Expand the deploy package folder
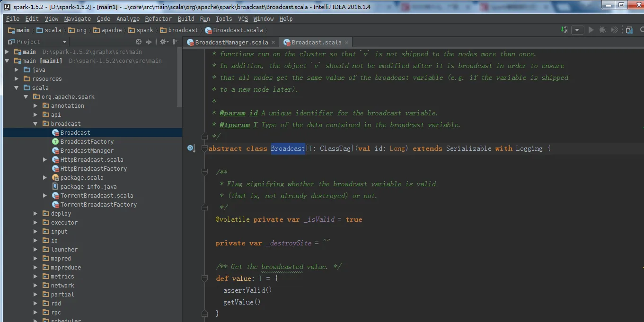 click(x=35, y=214)
